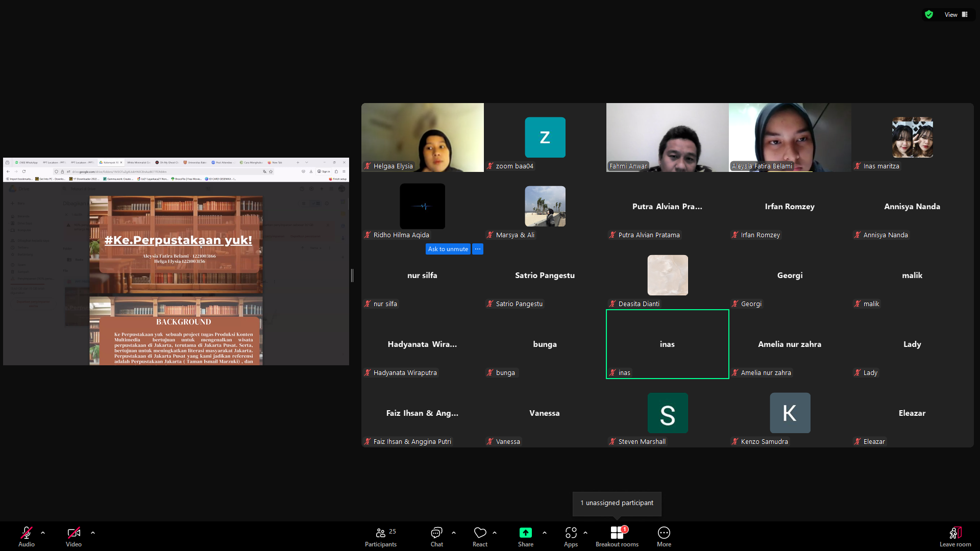Click muted mic icon beside Hadyanata Wiraputra
Viewport: 980px width, 551px height.
tap(367, 372)
